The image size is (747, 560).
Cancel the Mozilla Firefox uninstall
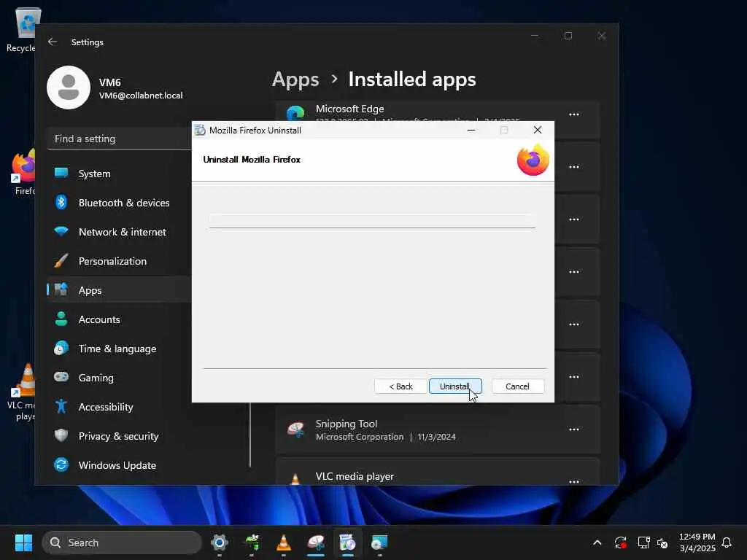click(x=517, y=386)
